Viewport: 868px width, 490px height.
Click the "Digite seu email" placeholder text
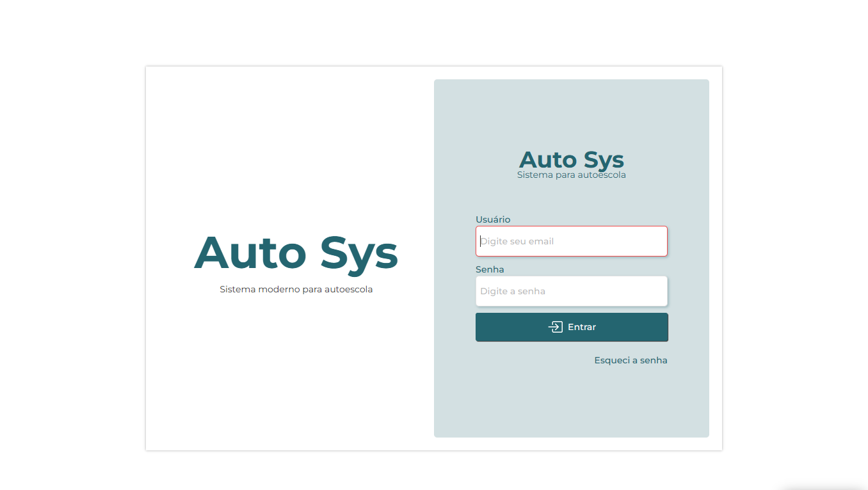[x=517, y=241]
